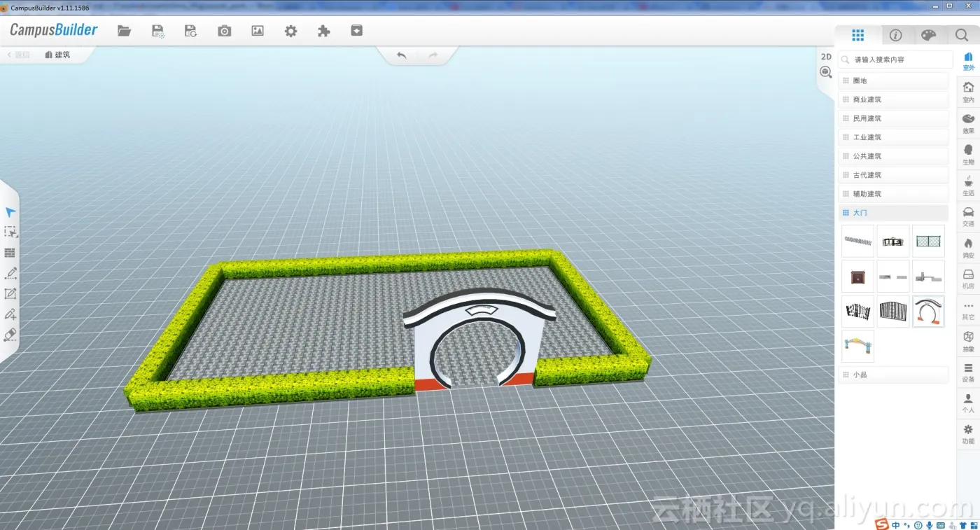Switch the view to 2D
The image size is (980, 530).
tap(826, 57)
